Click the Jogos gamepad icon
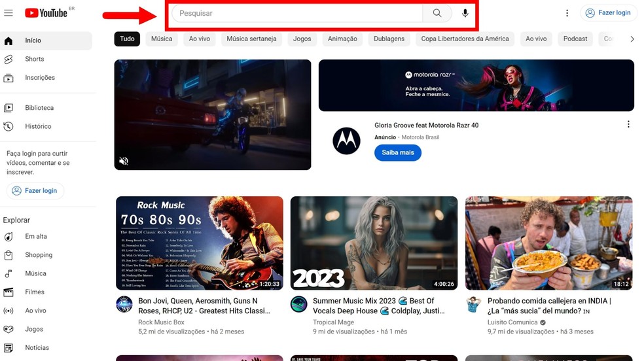 pos(9,329)
